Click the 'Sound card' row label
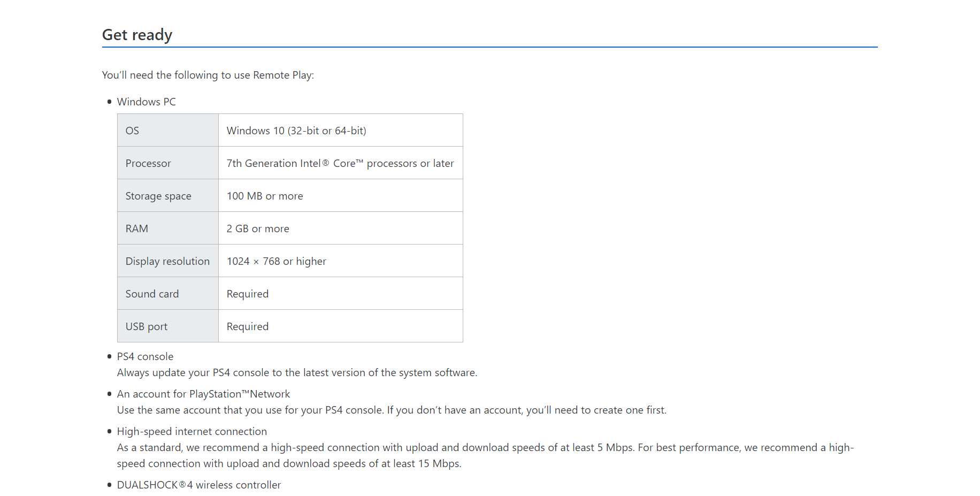This screenshot has height=496, width=980. (x=152, y=294)
